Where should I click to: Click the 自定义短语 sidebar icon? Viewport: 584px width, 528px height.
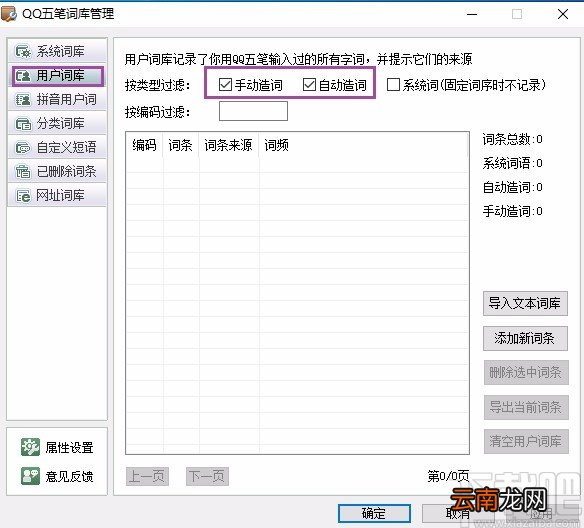click(23, 148)
